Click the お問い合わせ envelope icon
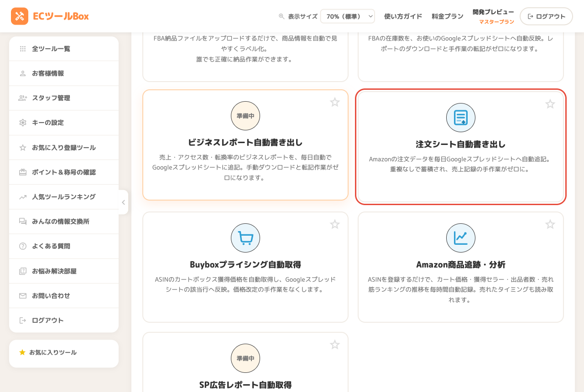This screenshot has width=584, height=392. 23,296
